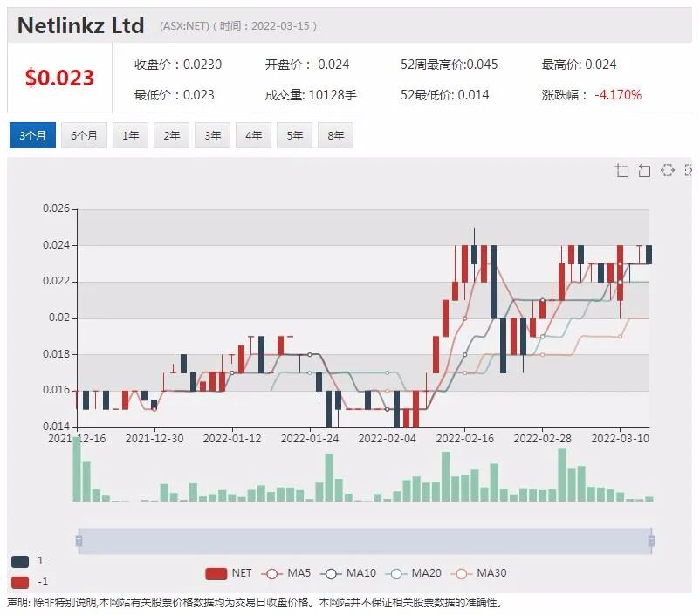Click the zoom reset toolbox icon
700x615 pixels.
pos(644,170)
